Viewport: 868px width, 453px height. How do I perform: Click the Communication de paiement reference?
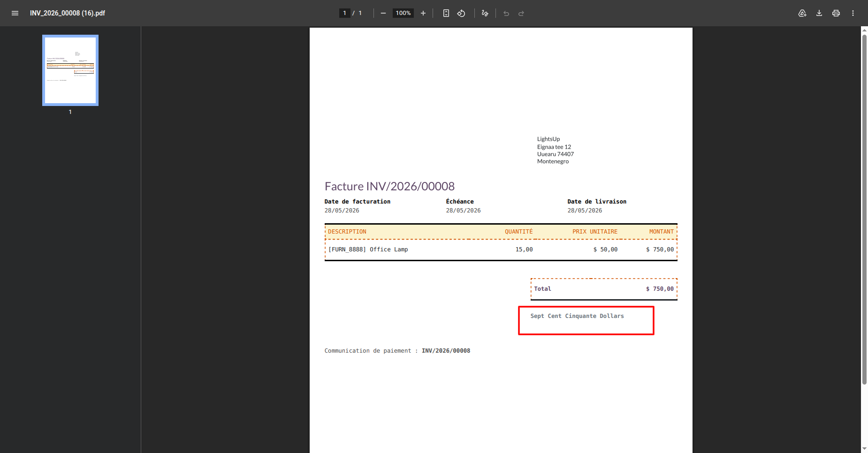[397, 351]
